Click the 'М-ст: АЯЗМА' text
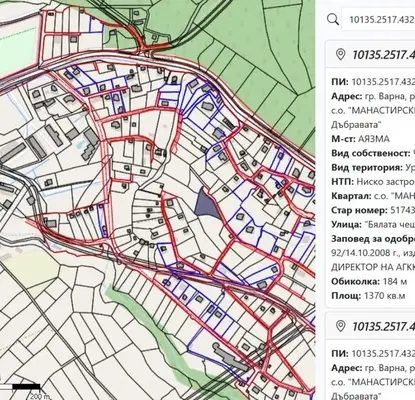This screenshot has width=415, height=400. (360, 139)
